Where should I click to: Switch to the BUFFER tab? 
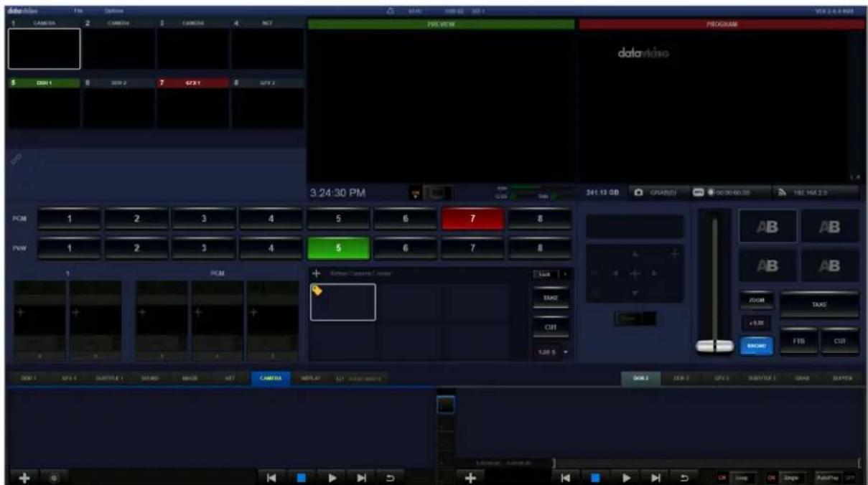coord(841,377)
